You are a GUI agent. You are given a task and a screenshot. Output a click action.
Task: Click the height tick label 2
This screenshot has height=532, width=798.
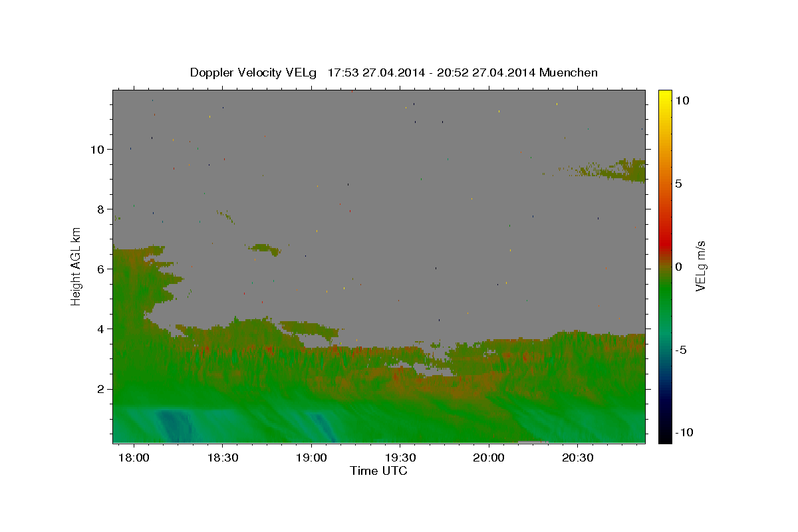100,388
